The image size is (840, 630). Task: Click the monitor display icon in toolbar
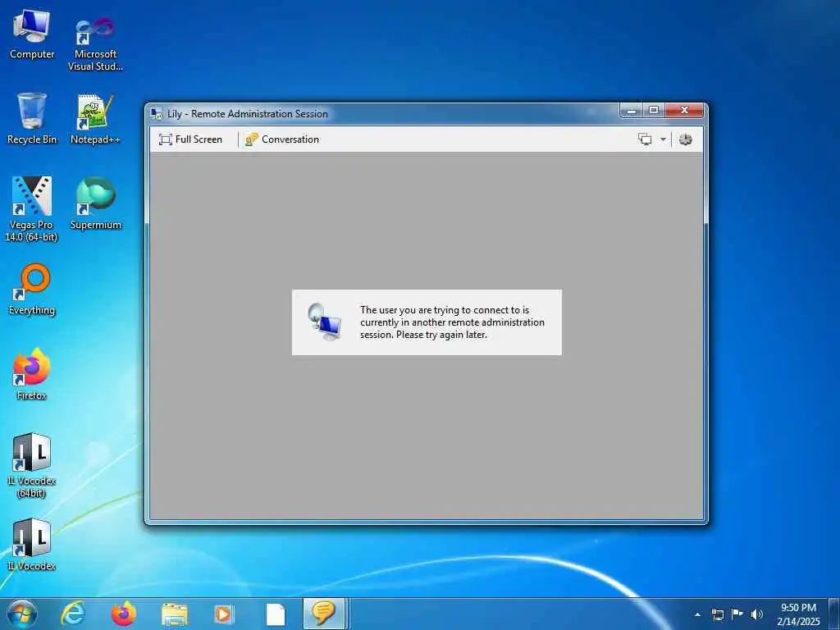645,139
